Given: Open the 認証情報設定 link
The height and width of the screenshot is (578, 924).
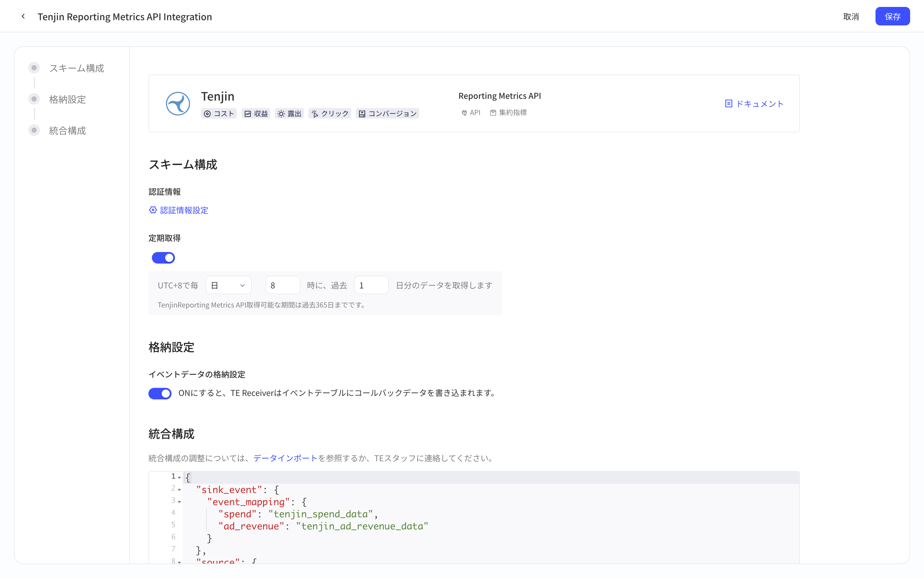Looking at the screenshot, I should click(x=184, y=210).
